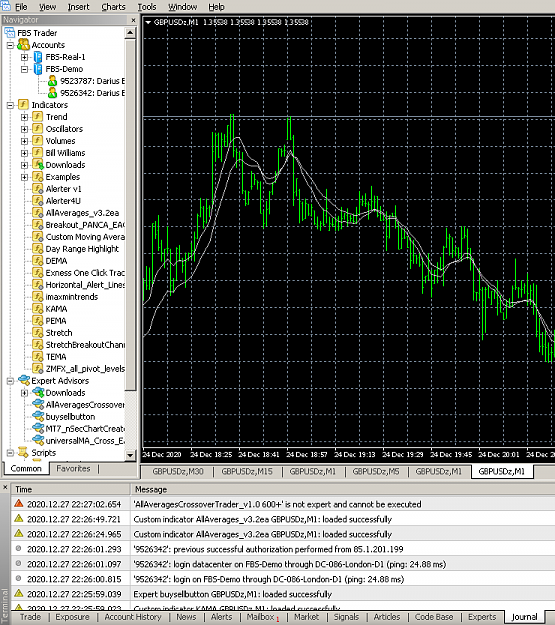555x625 pixels.
Task: Click Navigator scrollbar down arrow
Action: 130,455
